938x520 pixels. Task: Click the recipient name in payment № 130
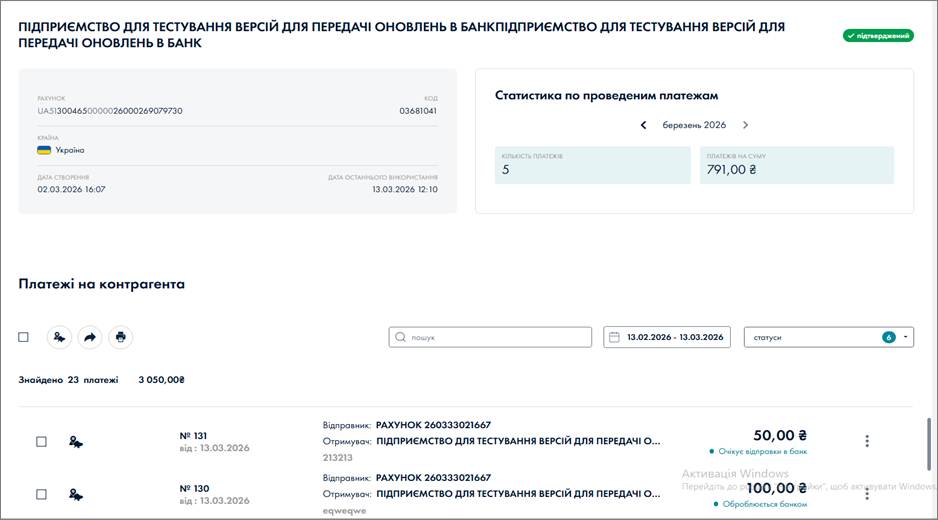(x=518, y=494)
